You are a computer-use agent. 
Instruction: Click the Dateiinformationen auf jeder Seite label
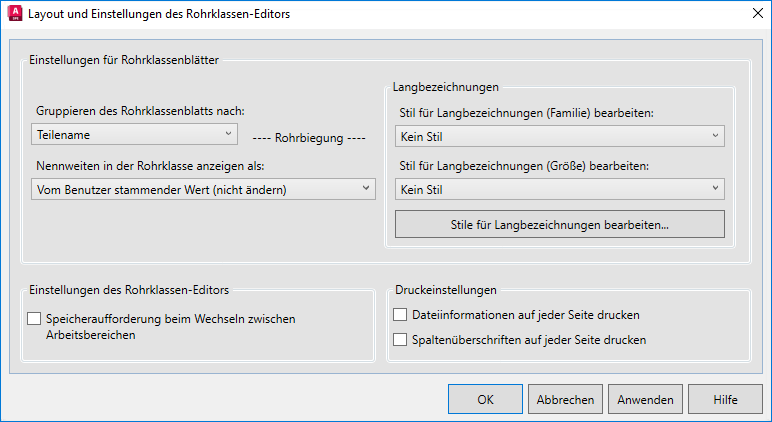(525, 315)
